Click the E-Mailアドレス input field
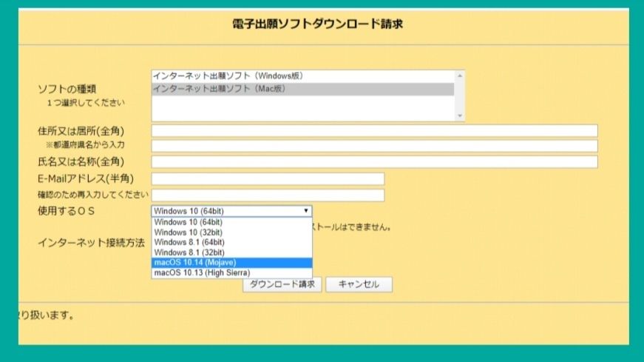 [x=268, y=179]
